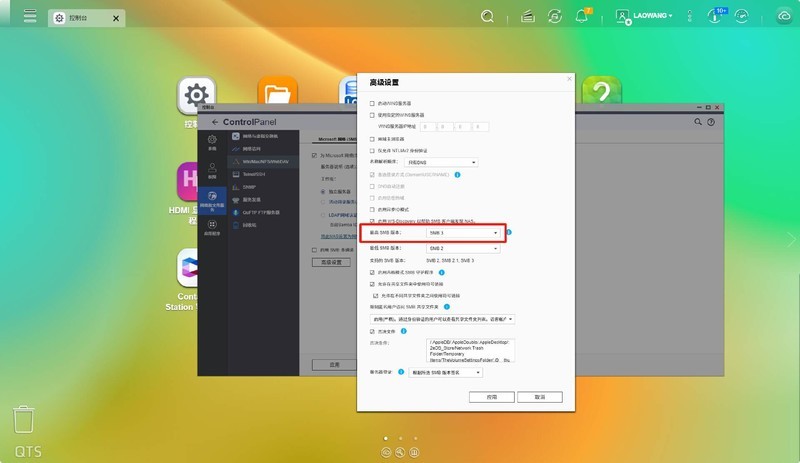
Task: Show info icon beside restrict anonymous users label
Action: click(447, 307)
